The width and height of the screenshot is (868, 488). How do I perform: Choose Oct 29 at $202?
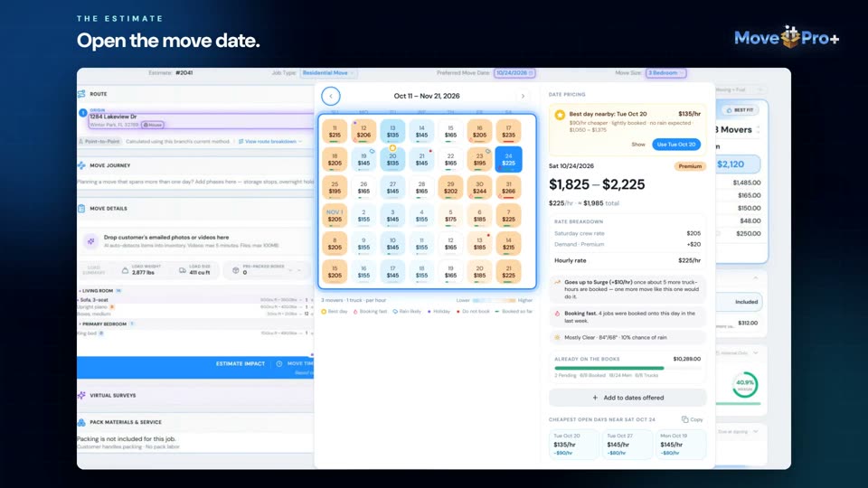450,188
